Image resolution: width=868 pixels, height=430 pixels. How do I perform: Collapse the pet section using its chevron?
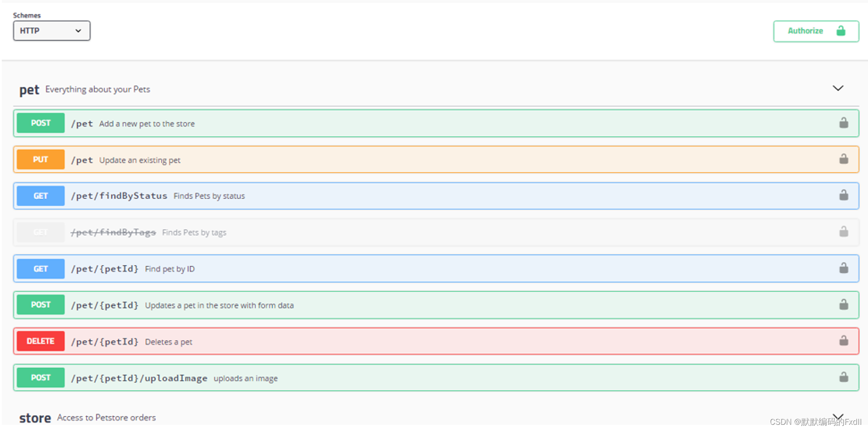pyautogui.click(x=838, y=88)
